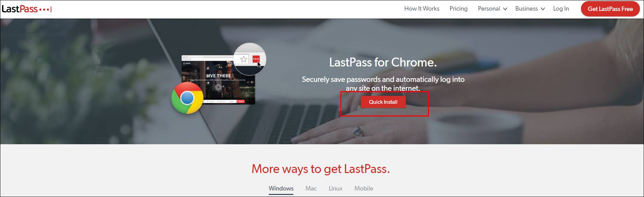This screenshot has height=197, width=644.
Task: Select the Windows tab
Action: (x=281, y=188)
